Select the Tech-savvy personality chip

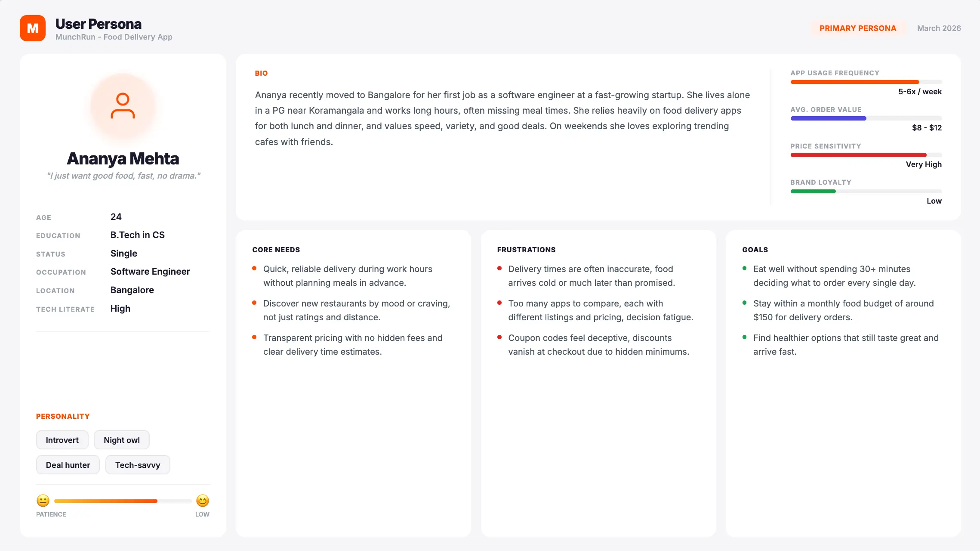138,465
